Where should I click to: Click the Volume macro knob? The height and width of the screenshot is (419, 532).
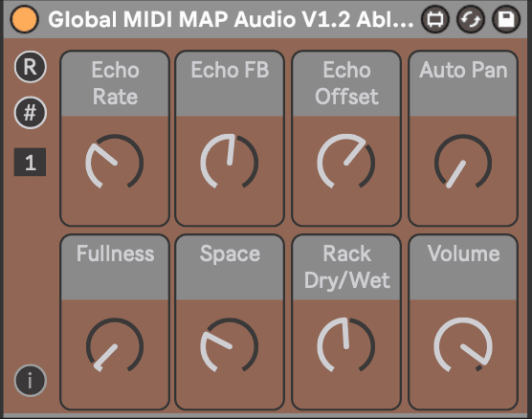(x=463, y=345)
